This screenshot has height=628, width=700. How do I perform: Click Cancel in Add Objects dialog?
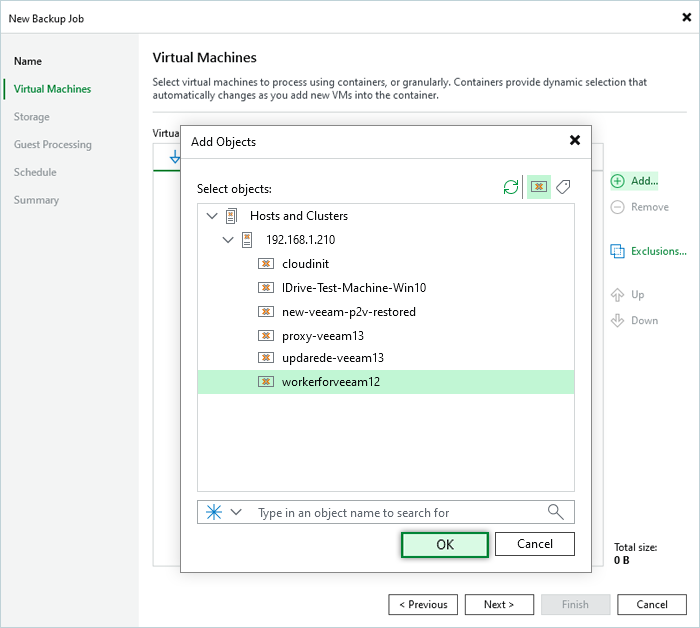click(x=536, y=544)
